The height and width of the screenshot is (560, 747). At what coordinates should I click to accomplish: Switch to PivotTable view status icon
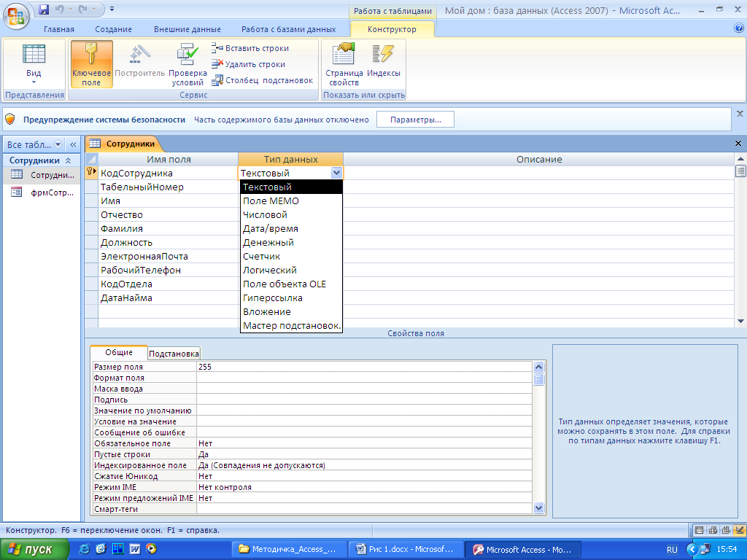click(x=713, y=530)
